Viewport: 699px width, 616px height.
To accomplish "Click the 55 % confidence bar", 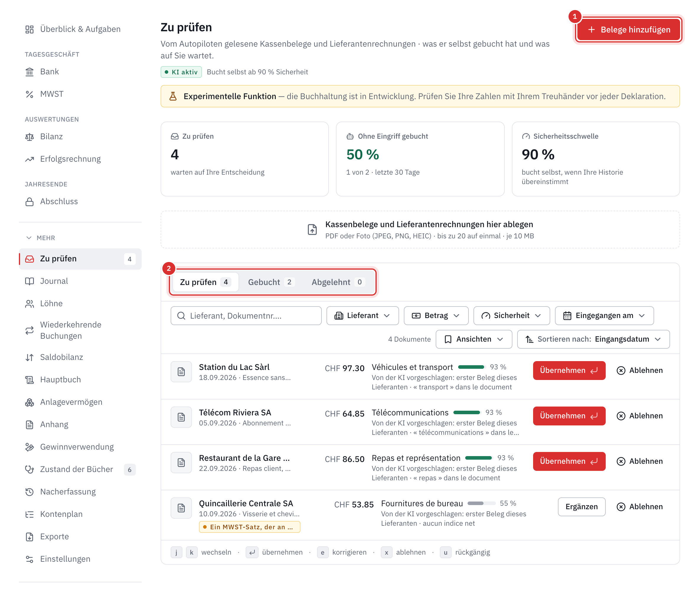I will pyautogui.click(x=481, y=504).
